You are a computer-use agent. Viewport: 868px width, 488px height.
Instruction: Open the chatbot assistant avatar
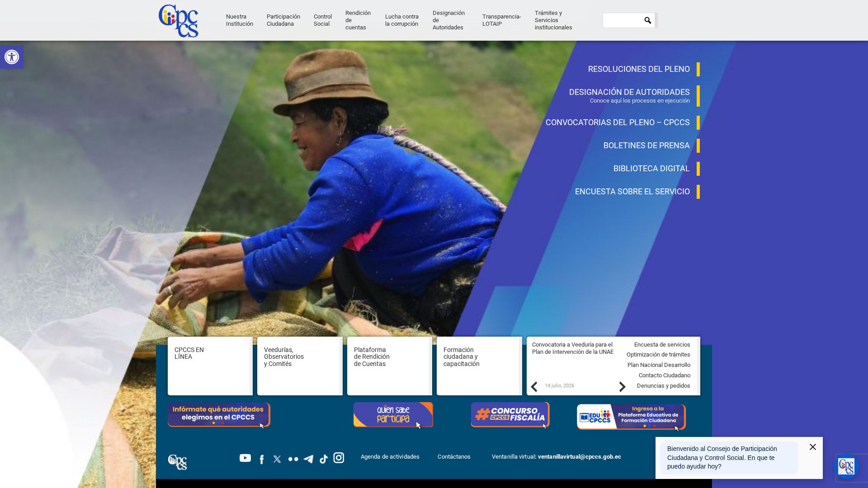pos(846,466)
